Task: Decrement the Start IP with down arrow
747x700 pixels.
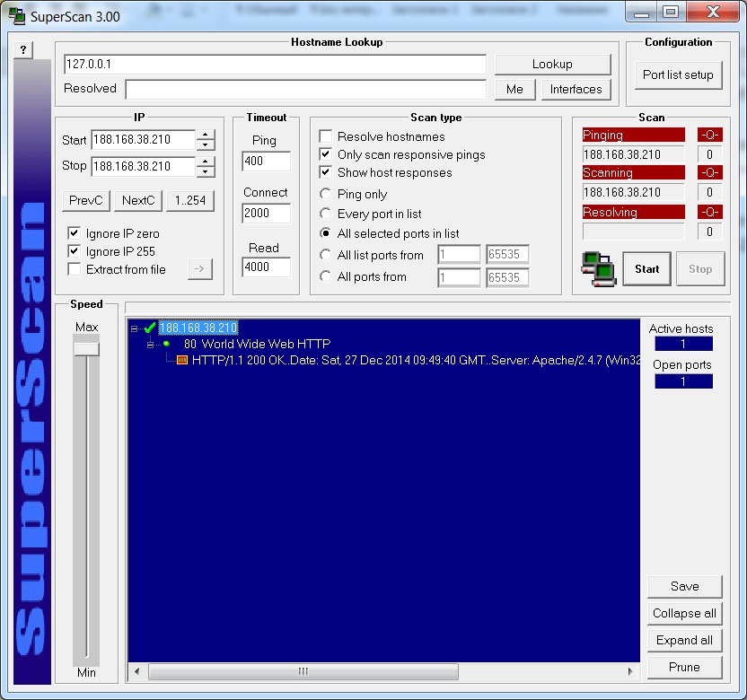Action: pos(206,145)
